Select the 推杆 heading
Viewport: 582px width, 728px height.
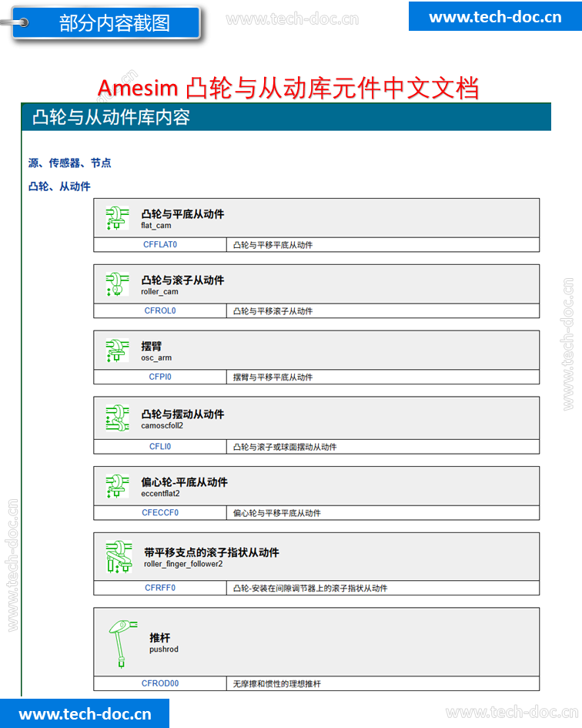point(159,637)
